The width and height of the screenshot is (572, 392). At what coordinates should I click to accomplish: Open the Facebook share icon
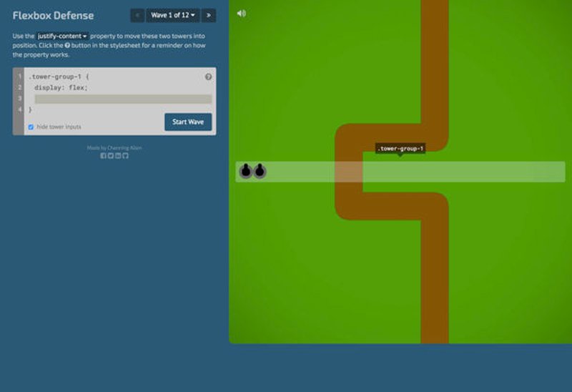(103, 156)
